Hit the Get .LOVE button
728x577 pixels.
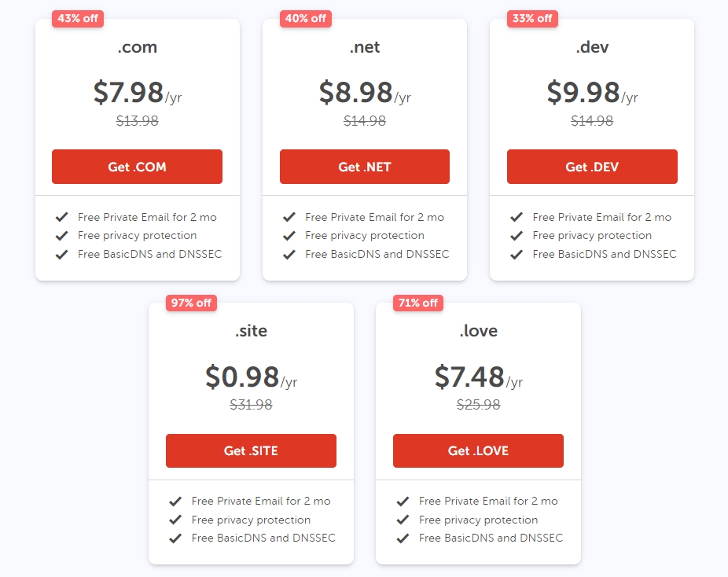(x=478, y=451)
